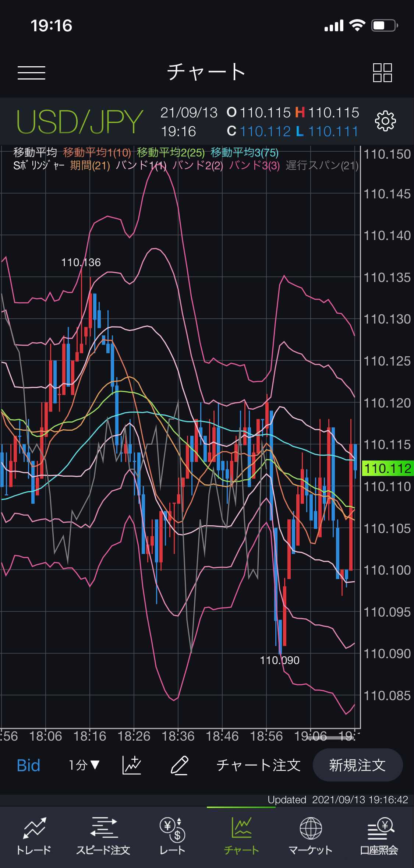Toggle Bid price display
This screenshot has height=868, width=414.
pos(28,765)
